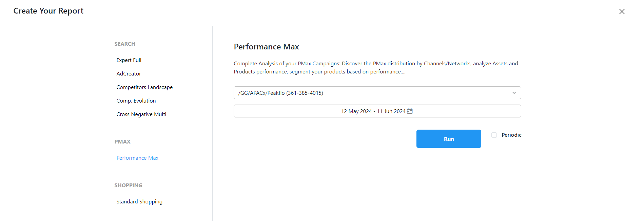Click the PMAX section header
The height and width of the screenshot is (221, 644).
122,141
